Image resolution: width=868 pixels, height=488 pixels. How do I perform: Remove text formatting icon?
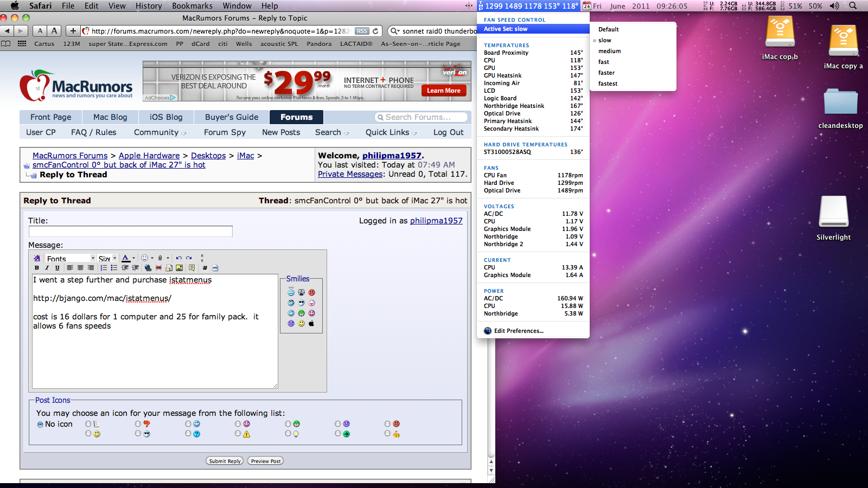37,258
